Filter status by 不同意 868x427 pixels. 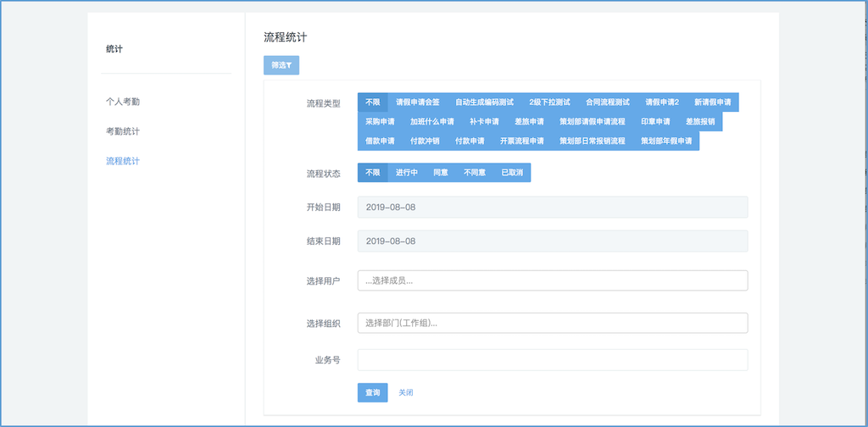click(x=475, y=173)
